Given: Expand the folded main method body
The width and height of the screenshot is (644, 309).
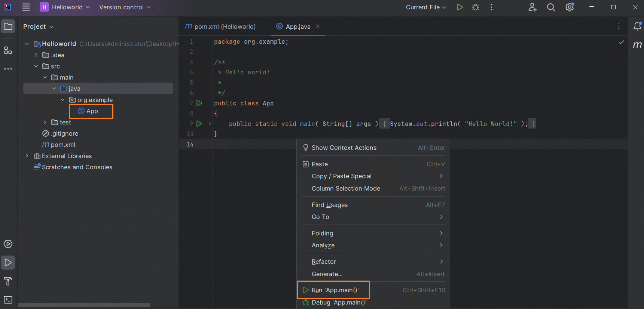Looking at the screenshot, I should (x=210, y=124).
